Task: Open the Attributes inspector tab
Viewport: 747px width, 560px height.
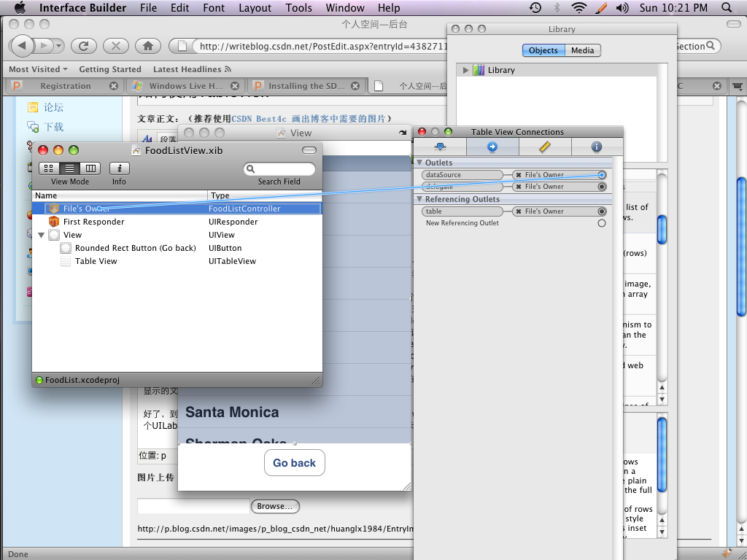Action: (x=440, y=147)
